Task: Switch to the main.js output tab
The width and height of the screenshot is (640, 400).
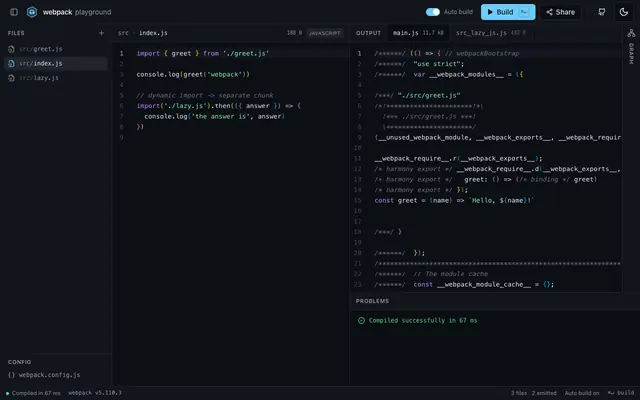Action: point(418,33)
